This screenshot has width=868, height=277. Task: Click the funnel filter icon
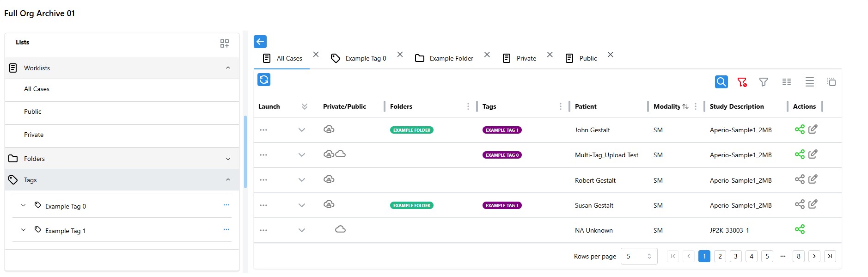764,82
